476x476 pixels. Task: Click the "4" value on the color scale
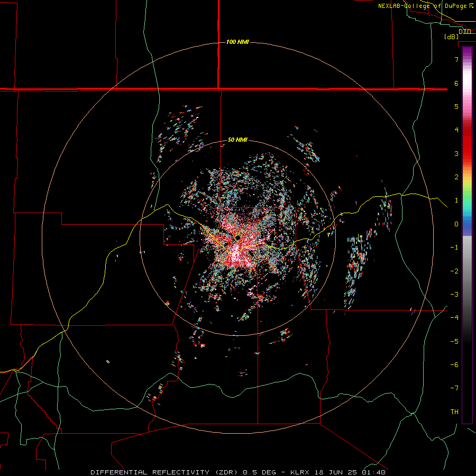point(456,130)
